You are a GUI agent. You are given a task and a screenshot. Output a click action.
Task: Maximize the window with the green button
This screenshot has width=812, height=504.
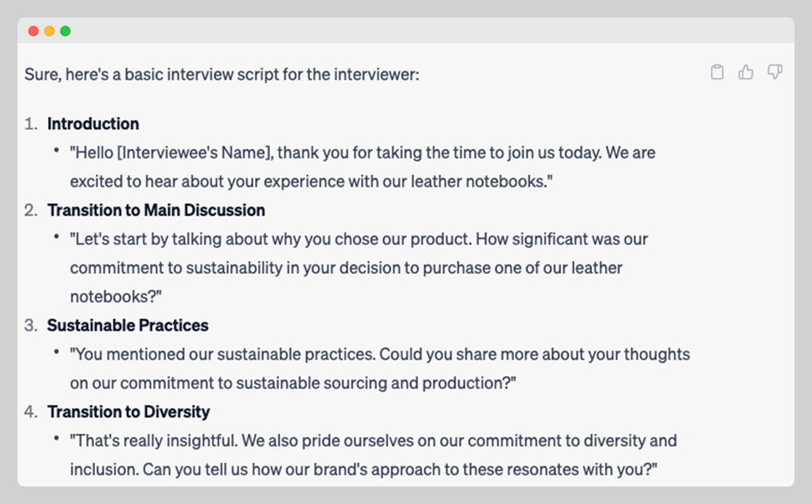pos(65,31)
